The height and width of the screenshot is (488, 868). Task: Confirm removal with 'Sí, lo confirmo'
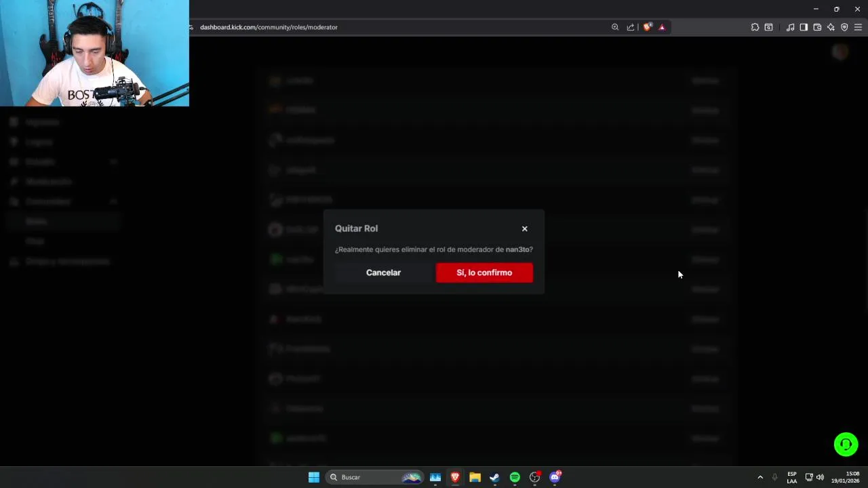coord(484,272)
